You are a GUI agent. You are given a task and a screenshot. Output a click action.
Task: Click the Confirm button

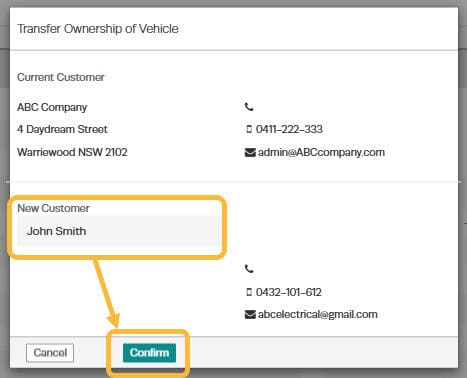coord(149,353)
